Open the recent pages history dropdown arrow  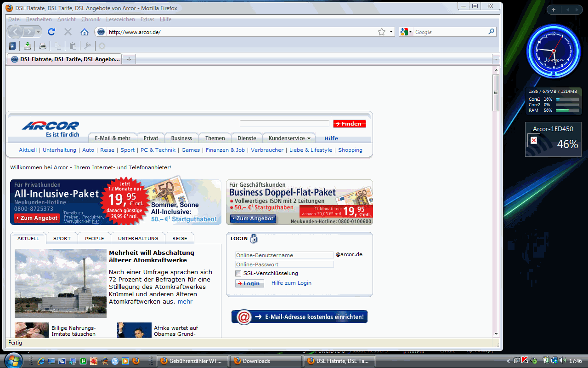point(39,32)
